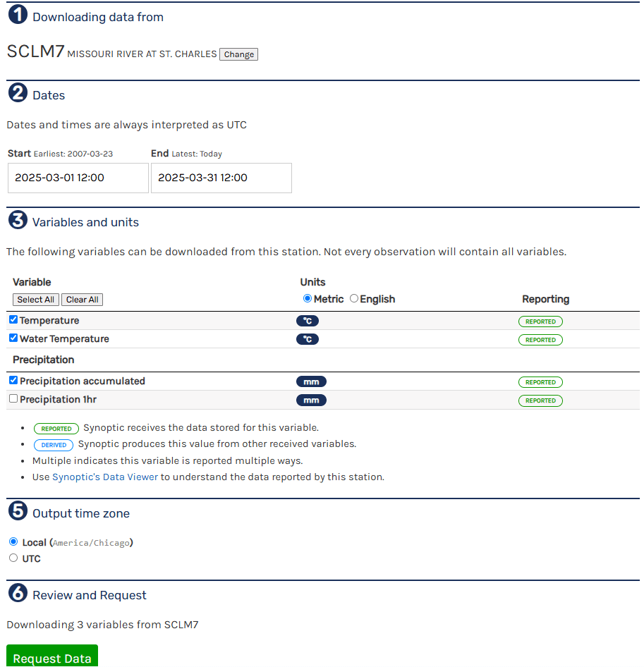Open Synoptic's Data Viewer link
The height and width of the screenshot is (667, 644).
pos(105,477)
